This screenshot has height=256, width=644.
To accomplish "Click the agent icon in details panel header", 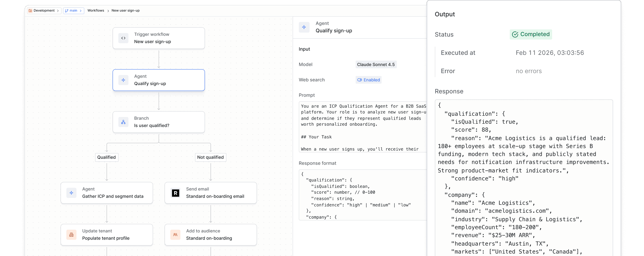I will [304, 27].
